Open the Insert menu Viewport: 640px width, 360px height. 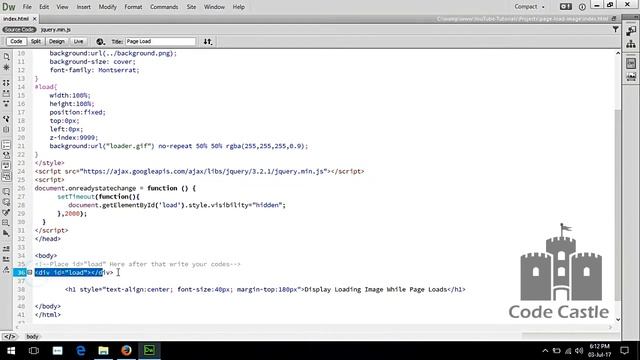(84, 7)
